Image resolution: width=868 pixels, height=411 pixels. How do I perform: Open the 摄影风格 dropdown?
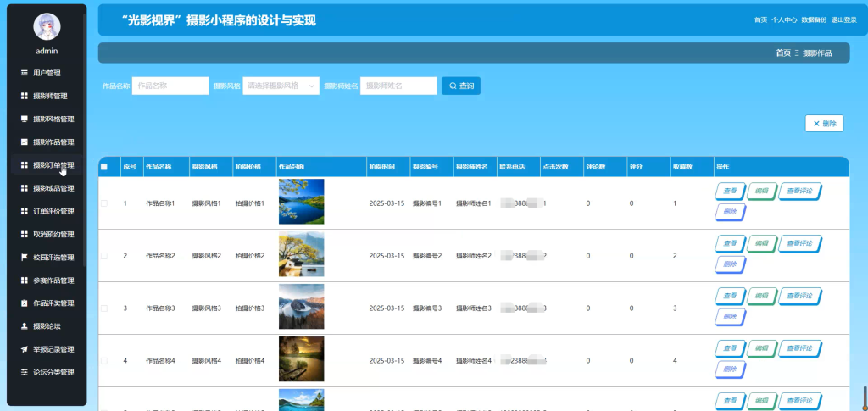click(x=281, y=86)
